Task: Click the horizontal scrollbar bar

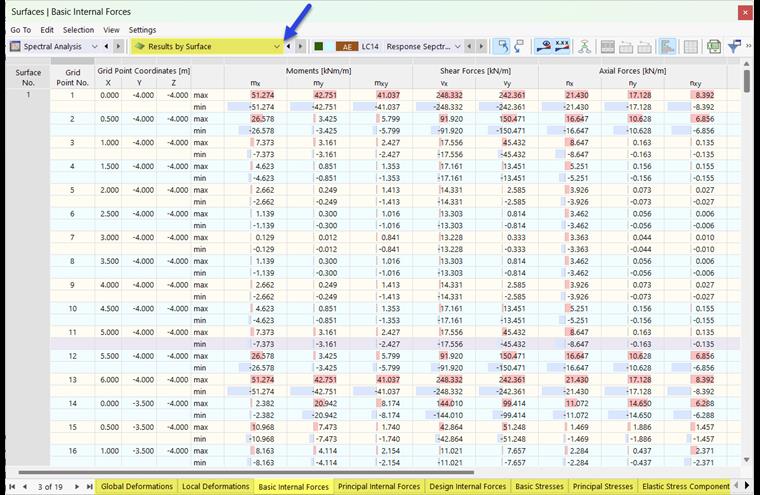Action: pos(246,472)
